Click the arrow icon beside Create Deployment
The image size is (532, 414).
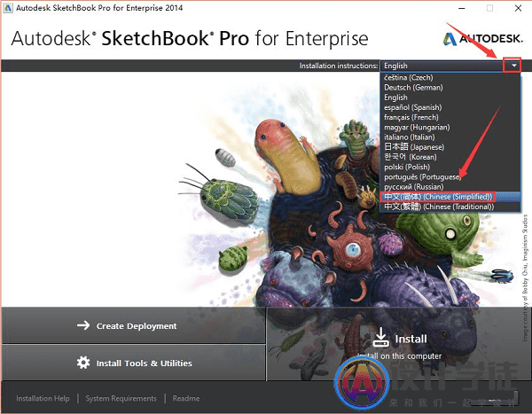pyautogui.click(x=83, y=325)
